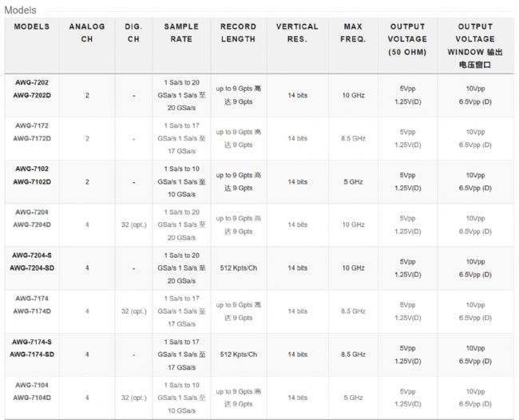Click the RECORD LENGTH column header
The height and width of the screenshot is (420, 519).
[x=238, y=33]
